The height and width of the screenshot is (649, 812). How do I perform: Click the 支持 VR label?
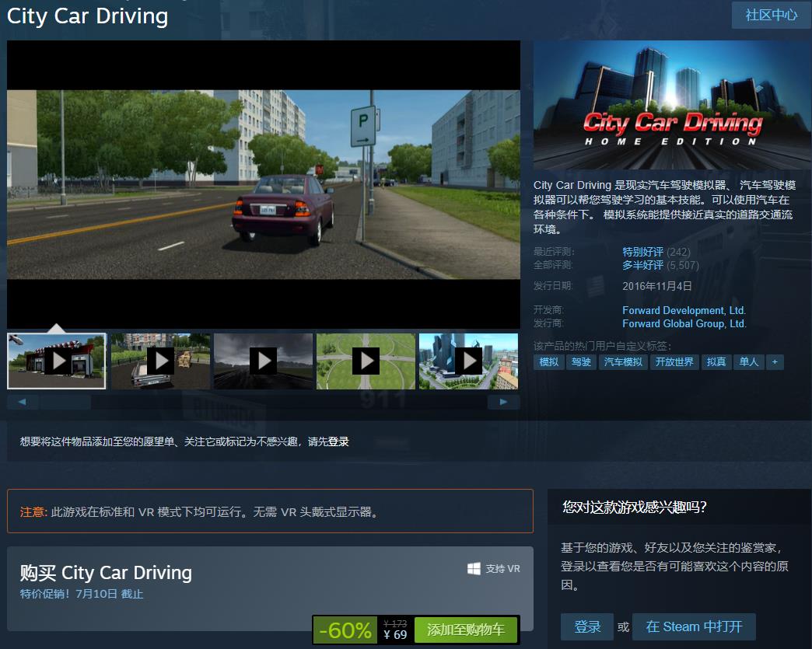click(502, 569)
